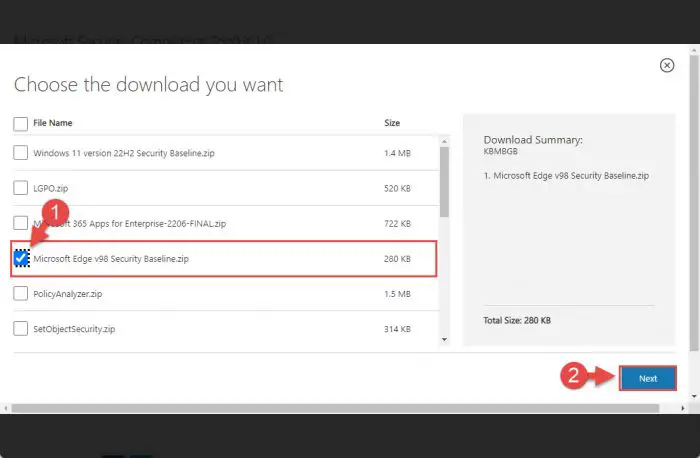Image resolution: width=700 pixels, height=458 pixels.
Task: Click the '1.5 MB' size value
Action: (397, 294)
